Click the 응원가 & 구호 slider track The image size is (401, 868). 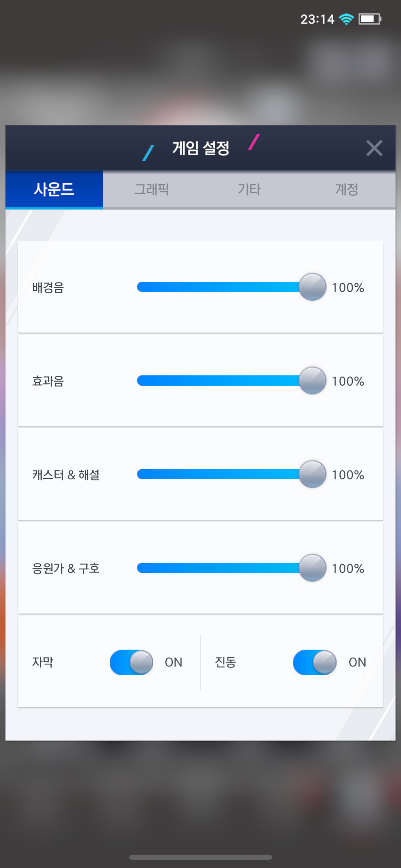point(218,568)
